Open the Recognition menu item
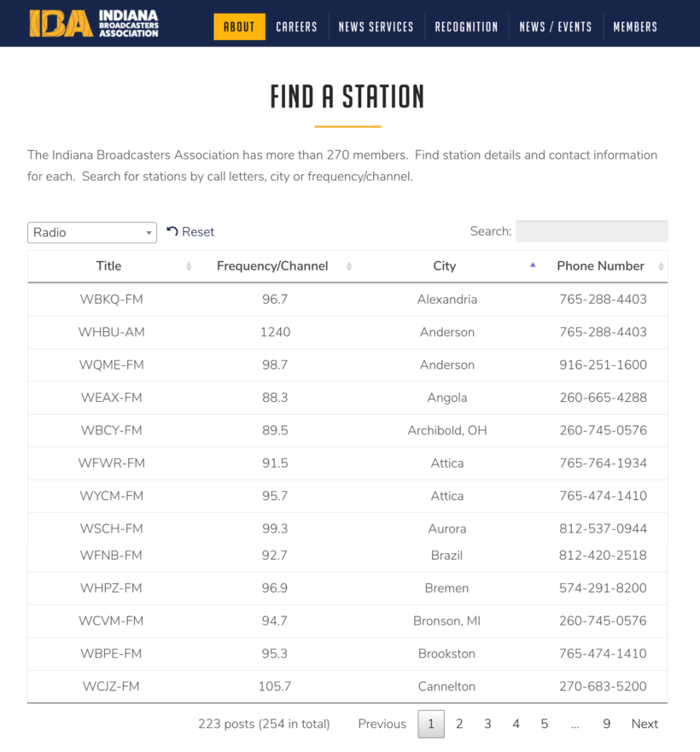Image resolution: width=700 pixels, height=752 pixels. (466, 26)
